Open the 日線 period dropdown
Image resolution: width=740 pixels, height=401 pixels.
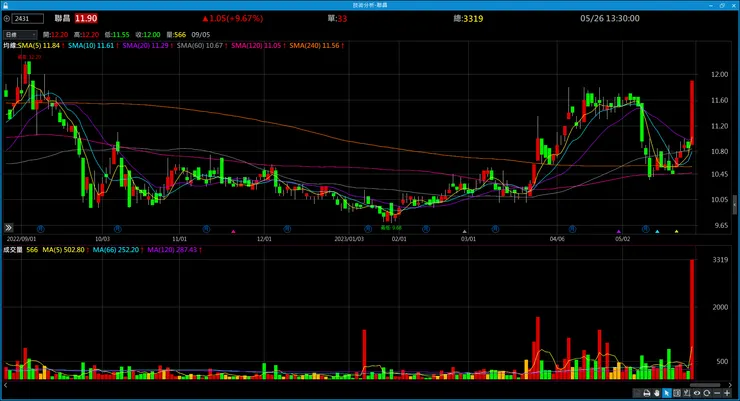point(20,35)
